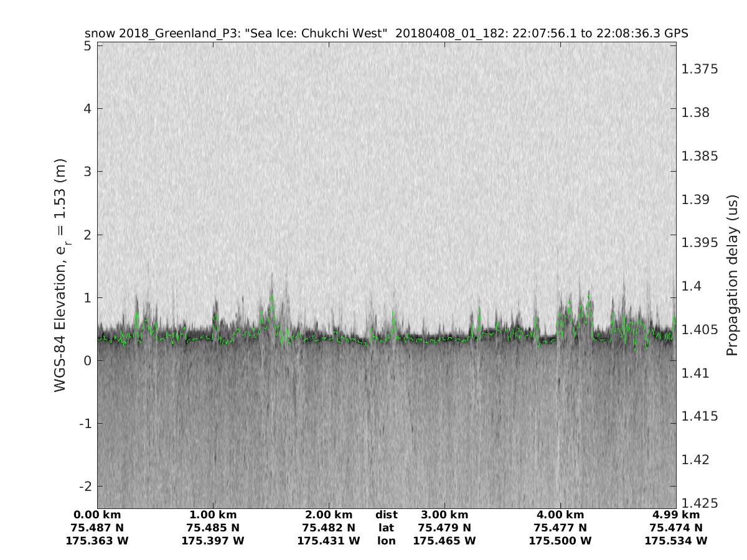This screenshot has width=747, height=560.
Task: Click the 'lat' legend label under the axis
Action: [x=386, y=528]
